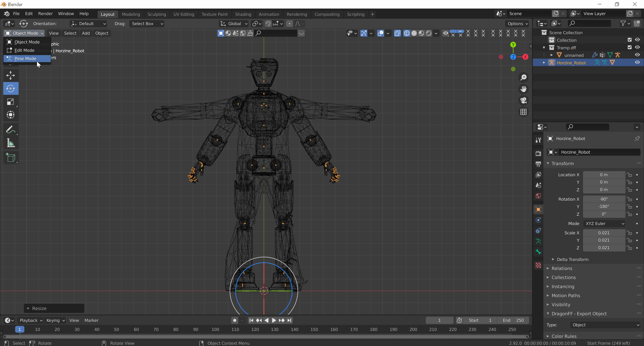Image resolution: width=644 pixels, height=346 pixels.
Task: Select the Move tool in toolbar
Action: click(x=11, y=75)
